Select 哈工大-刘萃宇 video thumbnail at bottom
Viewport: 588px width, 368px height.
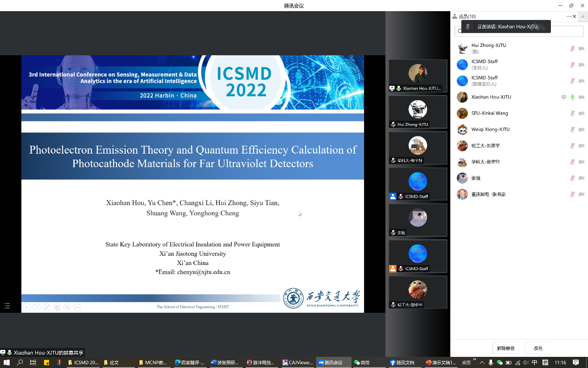(418, 292)
